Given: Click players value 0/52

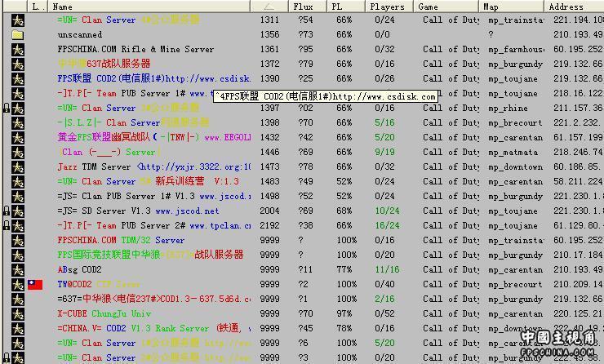Looking at the screenshot, I should coord(384,313).
